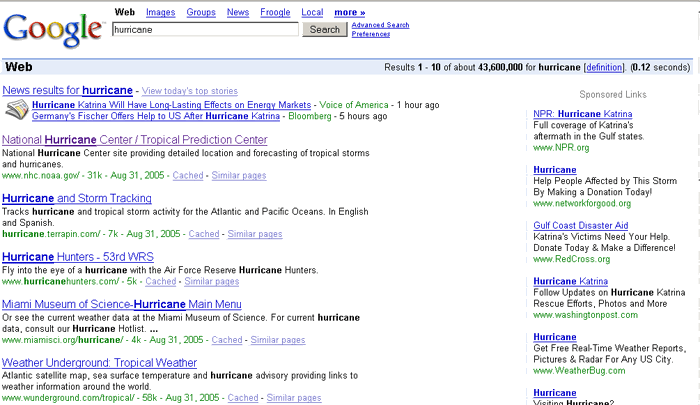Open Hurricane Katrina washingtonpost.com ad

click(x=571, y=281)
